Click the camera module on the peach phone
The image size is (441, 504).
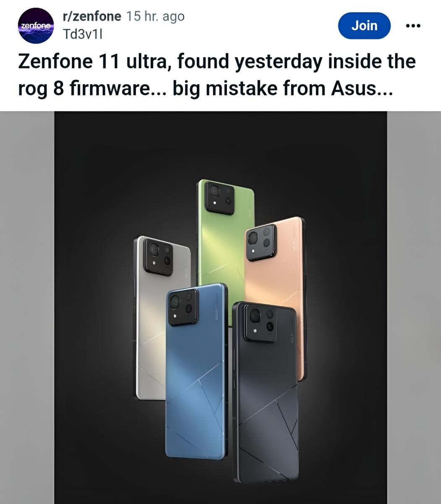tap(261, 242)
